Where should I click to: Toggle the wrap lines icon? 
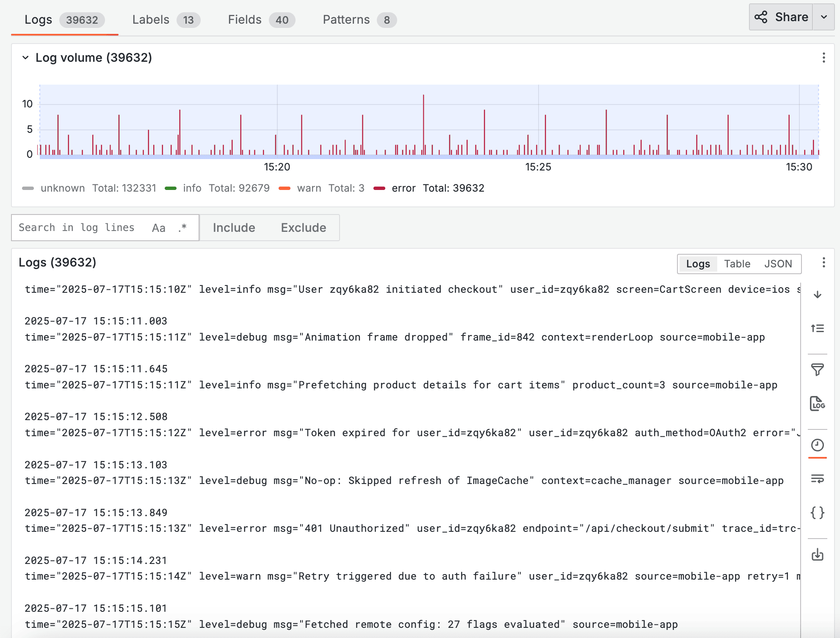pyautogui.click(x=818, y=479)
